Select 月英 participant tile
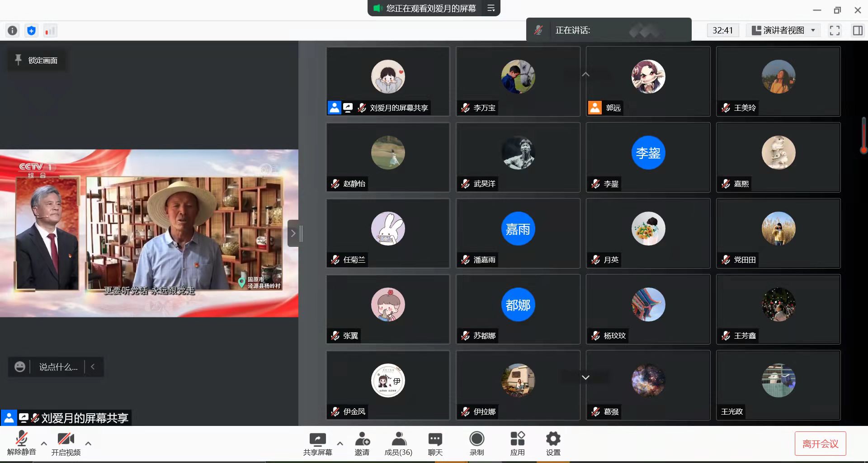Image resolution: width=868 pixels, height=463 pixels. click(x=648, y=233)
